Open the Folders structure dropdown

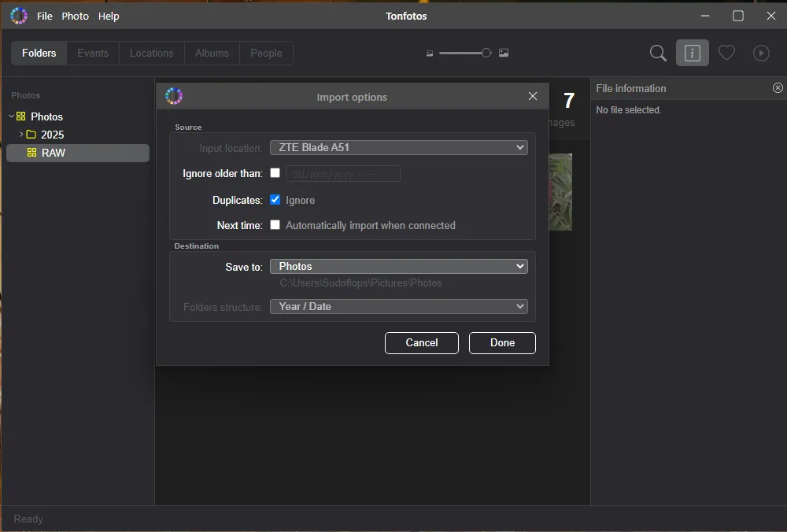[x=398, y=306]
